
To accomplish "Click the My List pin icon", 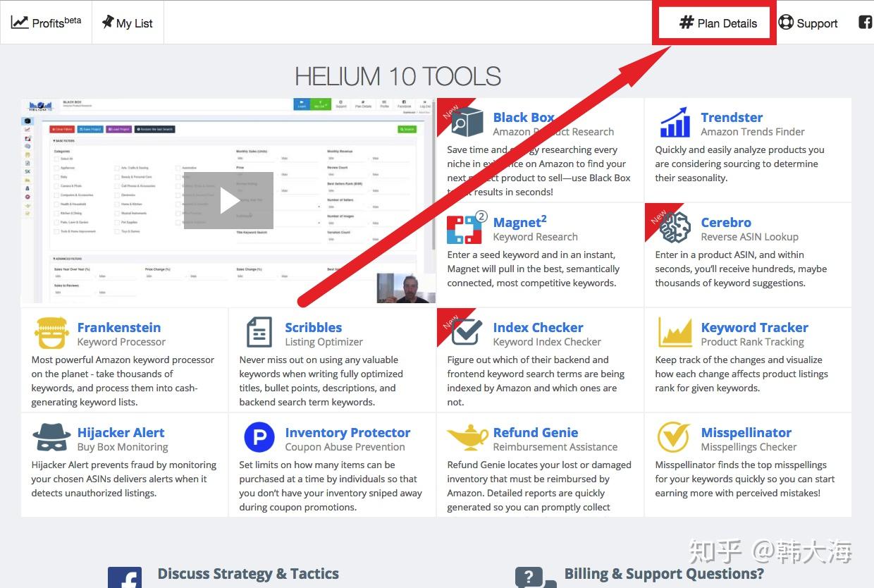I will 108,22.
